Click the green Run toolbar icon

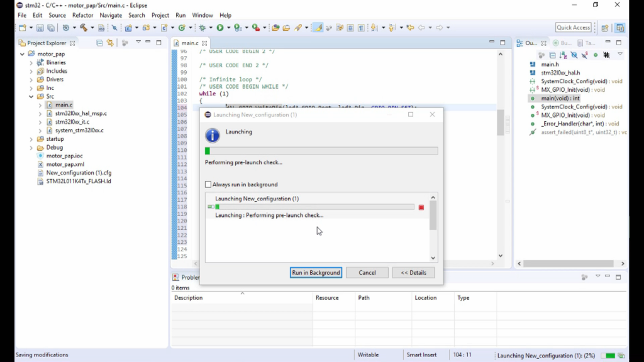point(220,28)
